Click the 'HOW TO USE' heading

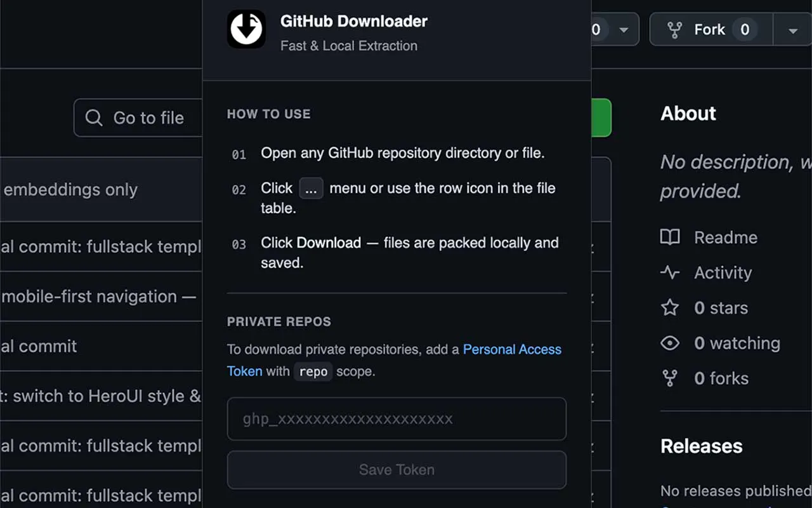pyautogui.click(x=269, y=114)
